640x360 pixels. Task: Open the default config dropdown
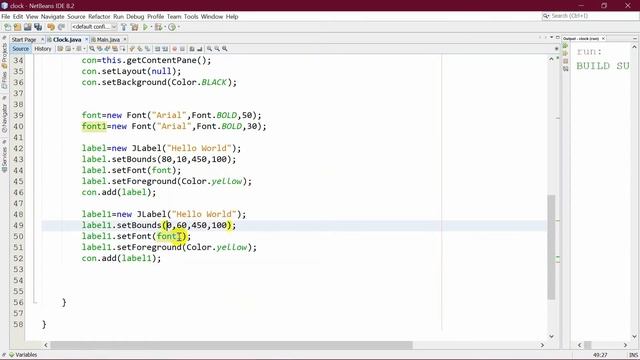pyautogui.click(x=94, y=27)
